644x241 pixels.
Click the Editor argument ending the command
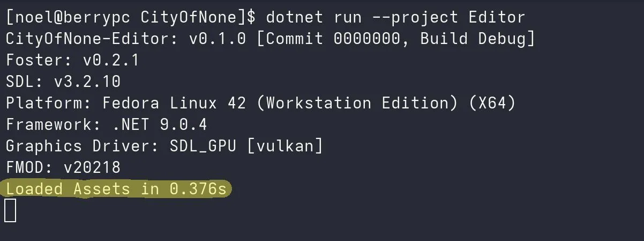[496, 17]
